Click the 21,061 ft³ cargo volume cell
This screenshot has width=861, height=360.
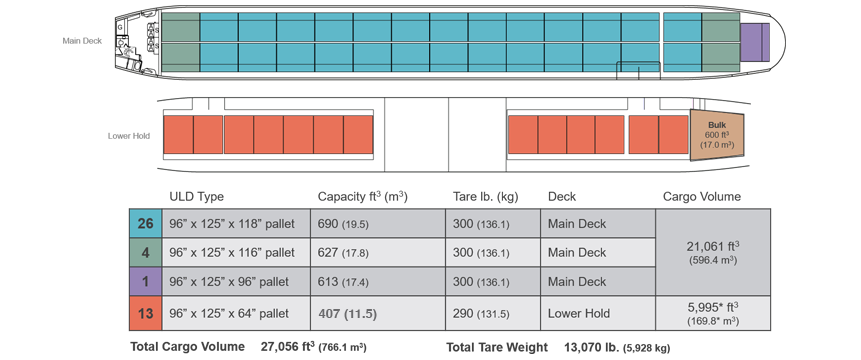713,252
